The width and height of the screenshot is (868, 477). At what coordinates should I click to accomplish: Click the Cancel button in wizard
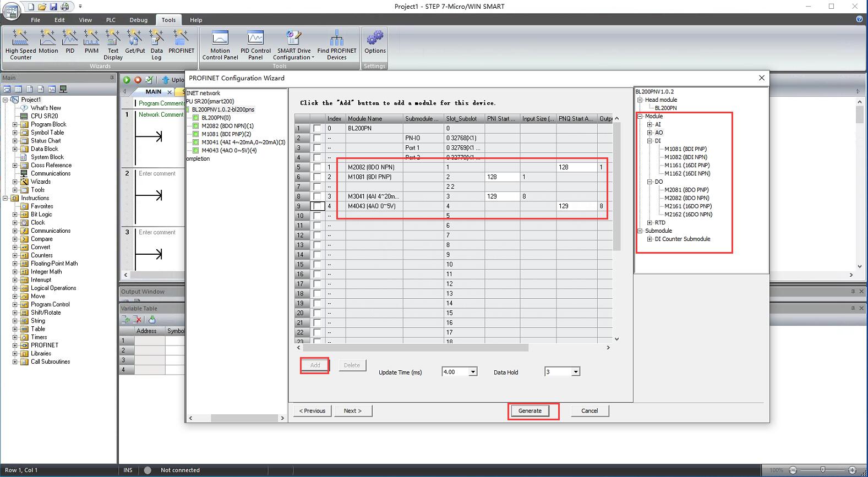[589, 411]
